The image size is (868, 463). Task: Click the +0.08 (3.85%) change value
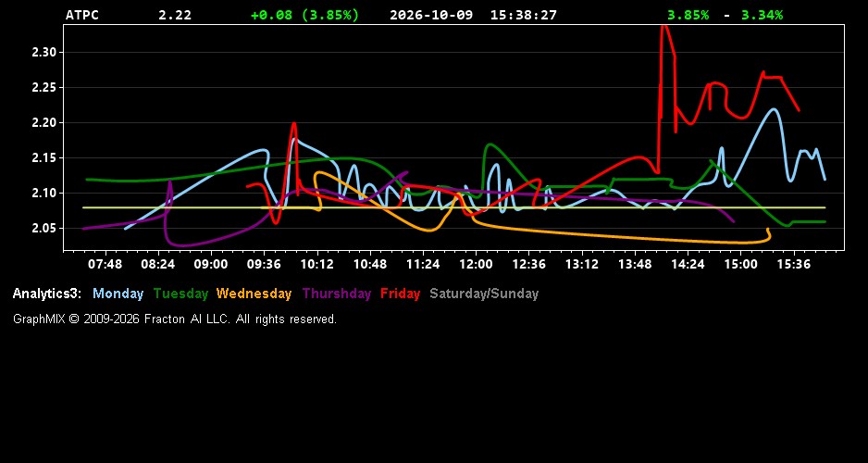pyautogui.click(x=305, y=15)
